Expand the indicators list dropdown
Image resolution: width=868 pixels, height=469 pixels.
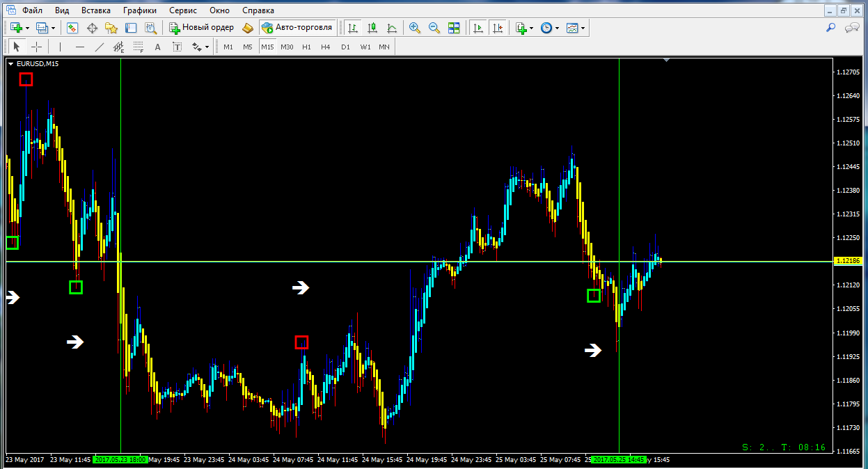point(531,29)
